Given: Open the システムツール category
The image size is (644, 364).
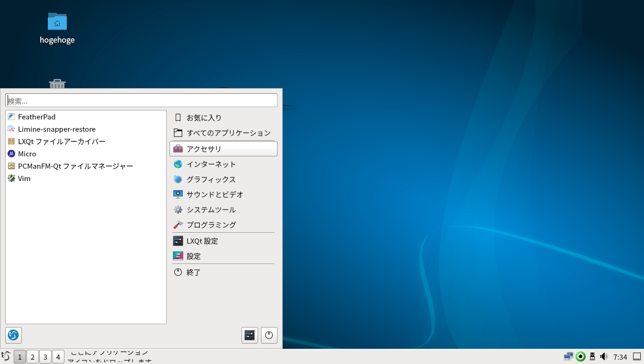Looking at the screenshot, I should pyautogui.click(x=211, y=209).
